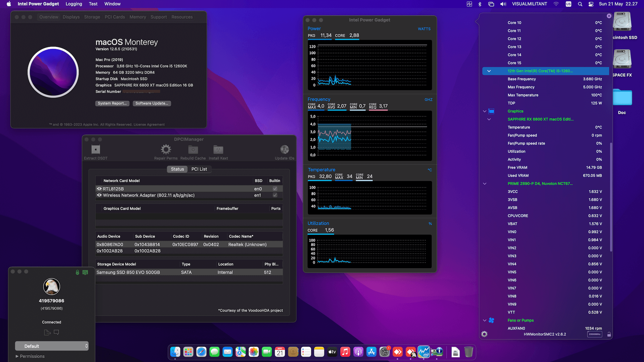Open Photos from the Dock

click(x=254, y=352)
